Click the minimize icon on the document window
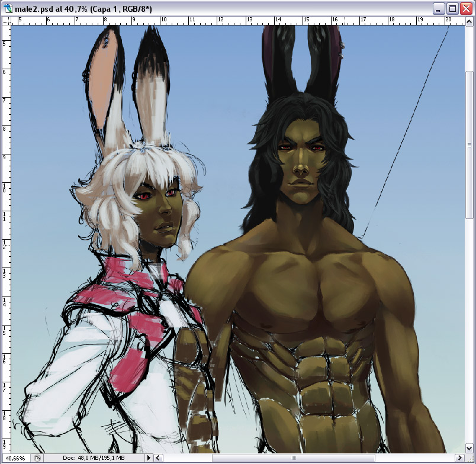This screenshot has height=464, width=476. [438, 8]
